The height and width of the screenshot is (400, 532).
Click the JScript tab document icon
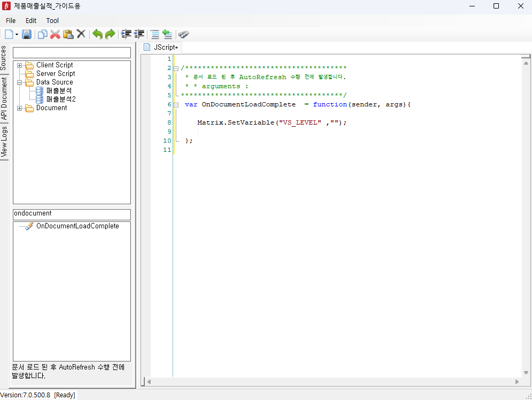pyautogui.click(x=146, y=47)
